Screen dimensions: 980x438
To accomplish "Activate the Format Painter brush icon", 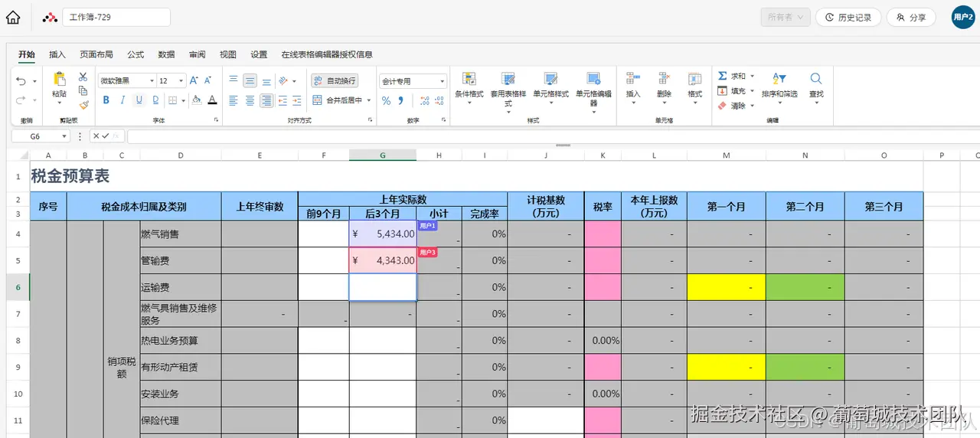I will [83, 105].
